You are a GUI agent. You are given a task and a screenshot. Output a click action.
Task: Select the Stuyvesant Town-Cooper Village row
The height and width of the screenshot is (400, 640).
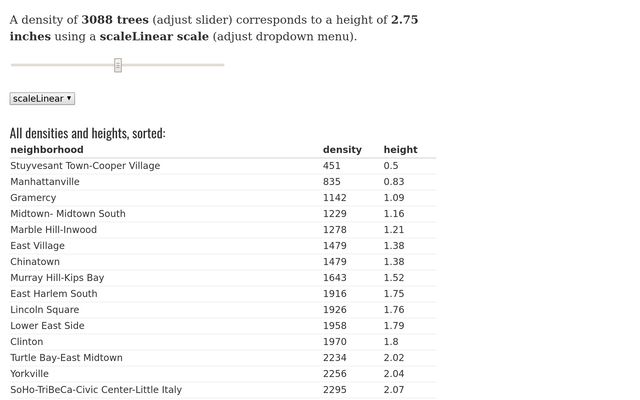tap(223, 166)
